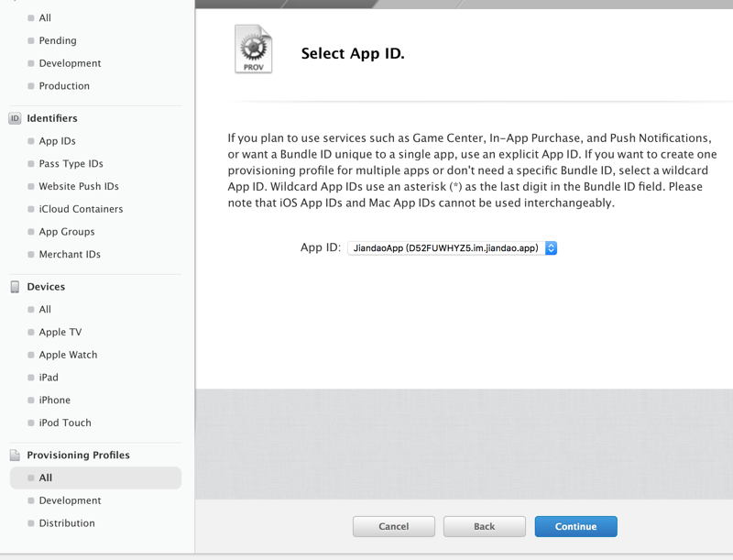
Task: Open App Groups
Action: click(x=66, y=232)
